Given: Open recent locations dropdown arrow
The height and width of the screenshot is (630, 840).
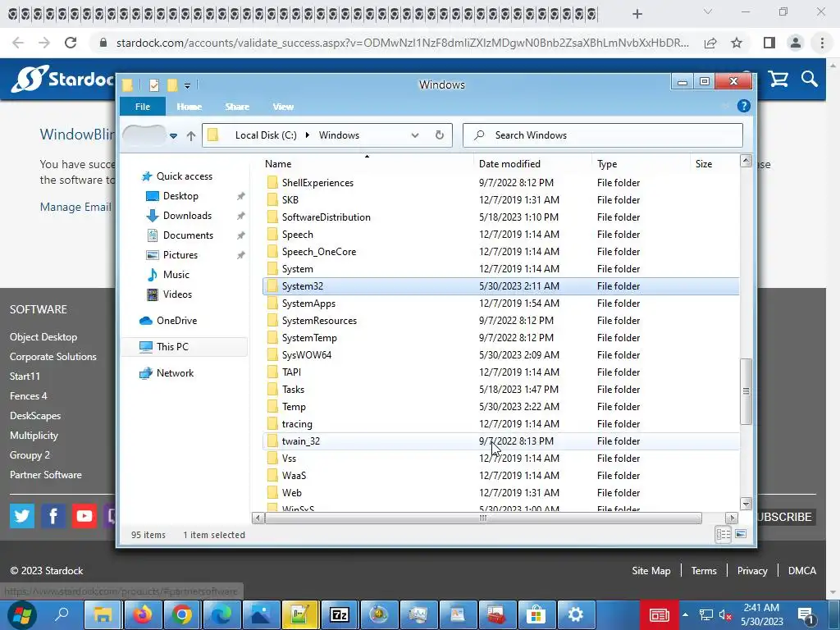Looking at the screenshot, I should point(173,136).
